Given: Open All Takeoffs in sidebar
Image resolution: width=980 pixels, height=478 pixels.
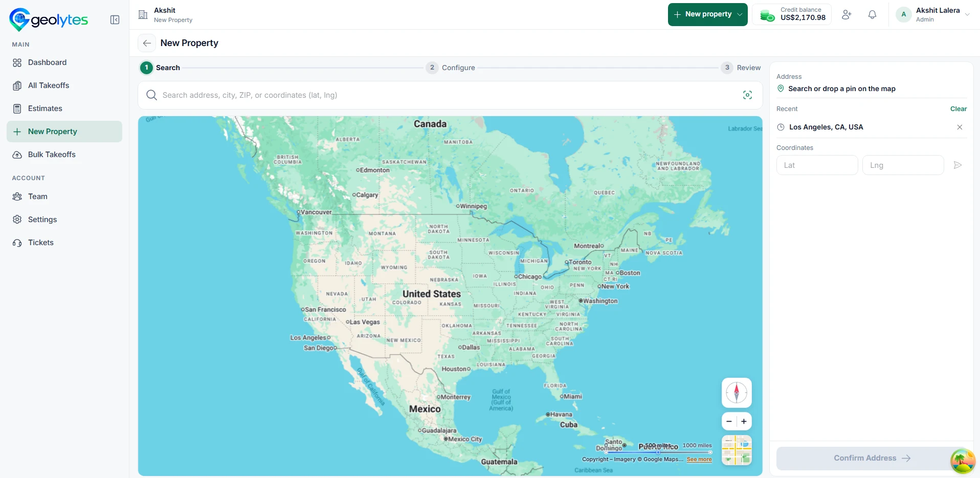Looking at the screenshot, I should pyautogui.click(x=64, y=85).
